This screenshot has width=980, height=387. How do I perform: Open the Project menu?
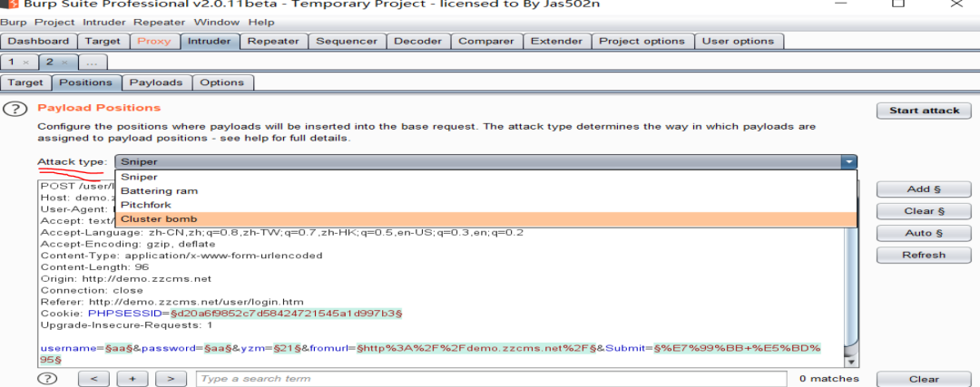[x=54, y=23]
